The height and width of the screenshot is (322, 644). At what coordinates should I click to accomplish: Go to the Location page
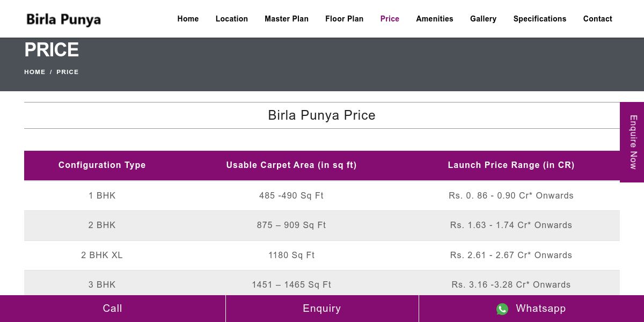click(x=231, y=19)
